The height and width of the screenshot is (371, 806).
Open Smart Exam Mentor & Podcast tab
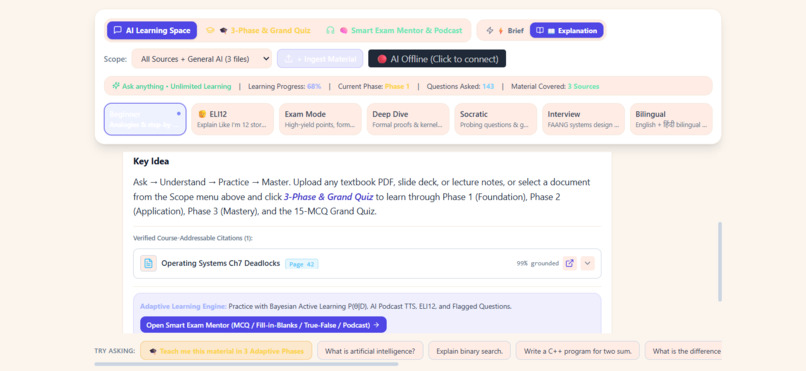[x=394, y=30]
